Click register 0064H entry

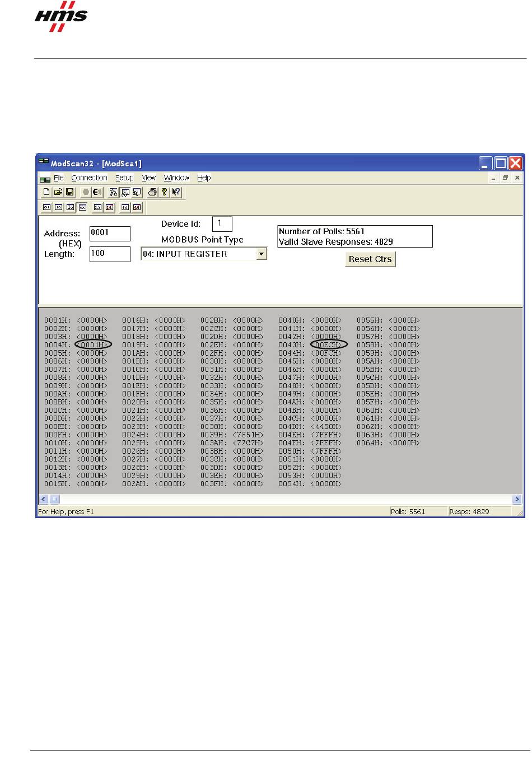[388, 443]
